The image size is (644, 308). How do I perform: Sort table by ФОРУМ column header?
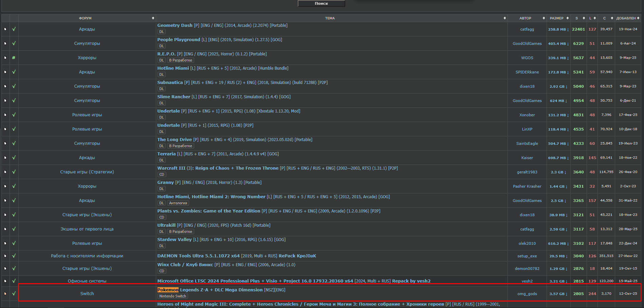[87, 18]
